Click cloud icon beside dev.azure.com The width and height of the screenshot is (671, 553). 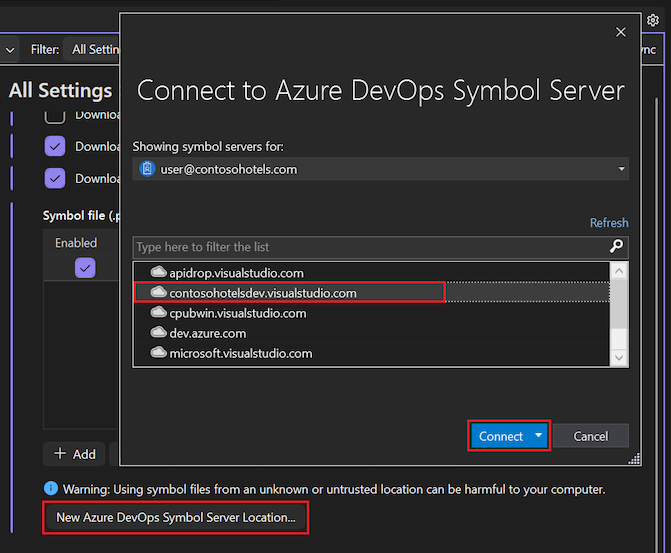[158, 332]
